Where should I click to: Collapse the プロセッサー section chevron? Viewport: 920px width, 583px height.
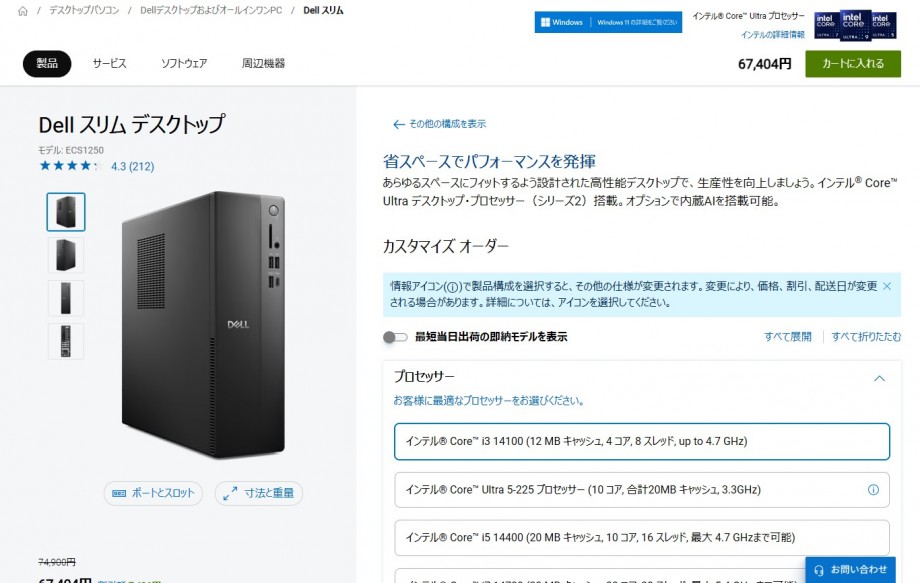coord(879,378)
